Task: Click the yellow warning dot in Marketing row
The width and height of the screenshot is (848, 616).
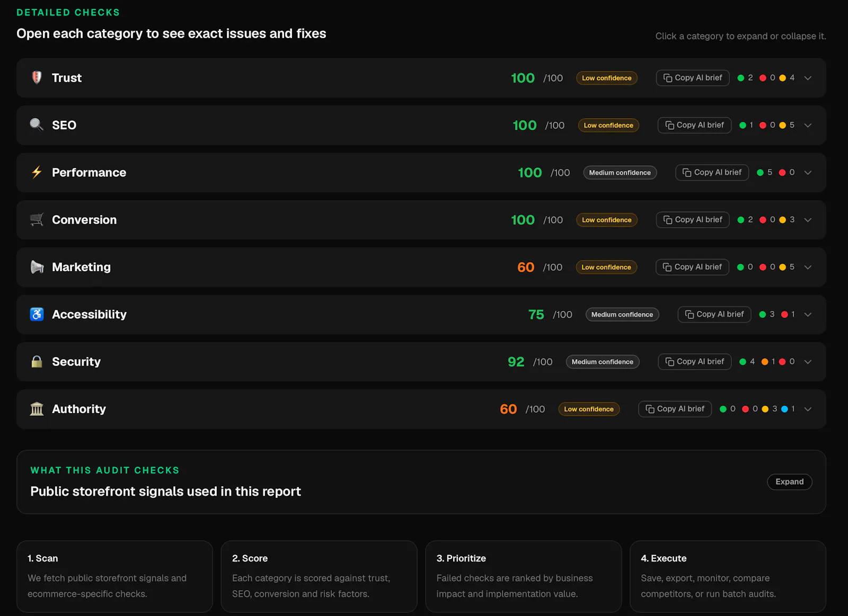Action: [x=783, y=267]
